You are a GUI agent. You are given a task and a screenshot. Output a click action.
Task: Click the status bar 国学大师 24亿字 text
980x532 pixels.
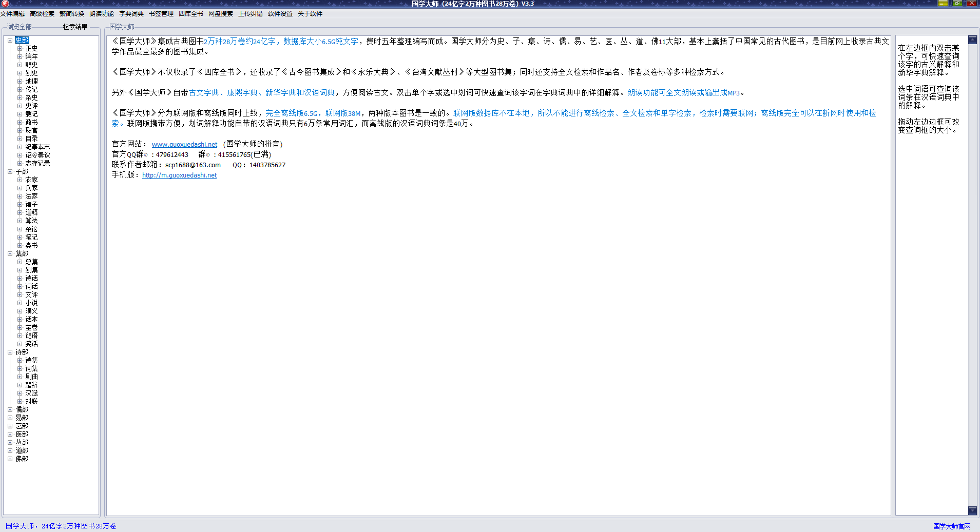pyautogui.click(x=61, y=526)
